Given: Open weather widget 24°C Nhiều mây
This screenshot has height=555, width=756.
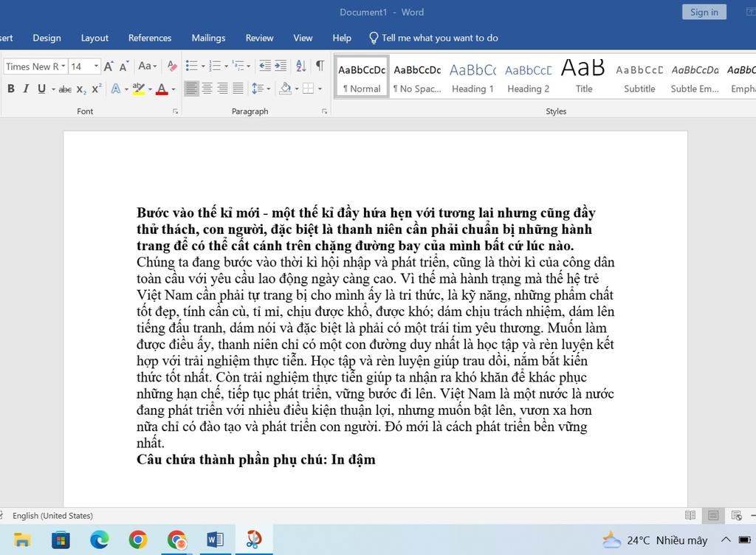Looking at the screenshot, I should click(655, 540).
